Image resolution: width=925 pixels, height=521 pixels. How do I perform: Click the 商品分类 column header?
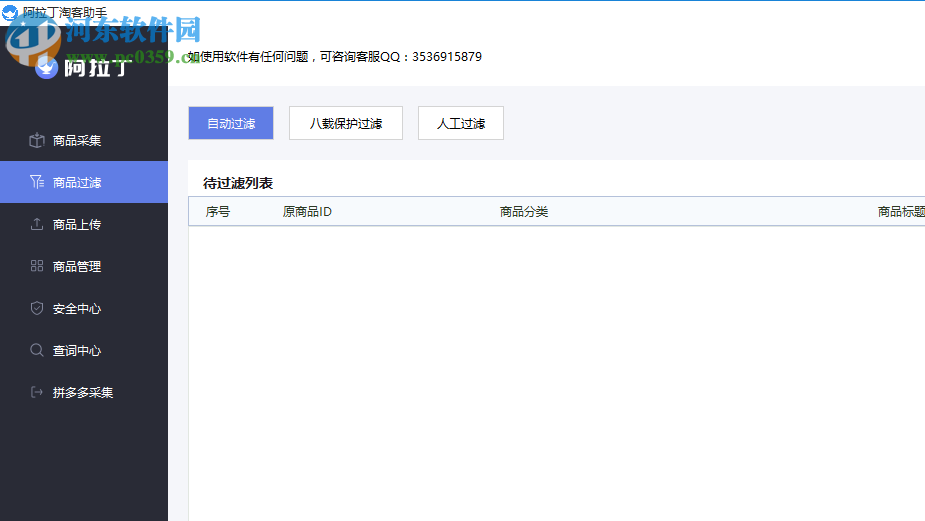(x=524, y=211)
